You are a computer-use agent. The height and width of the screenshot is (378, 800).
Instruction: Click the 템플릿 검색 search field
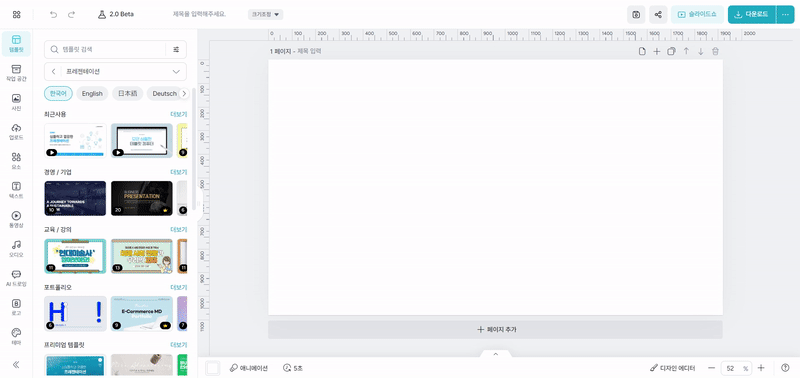[x=105, y=49]
